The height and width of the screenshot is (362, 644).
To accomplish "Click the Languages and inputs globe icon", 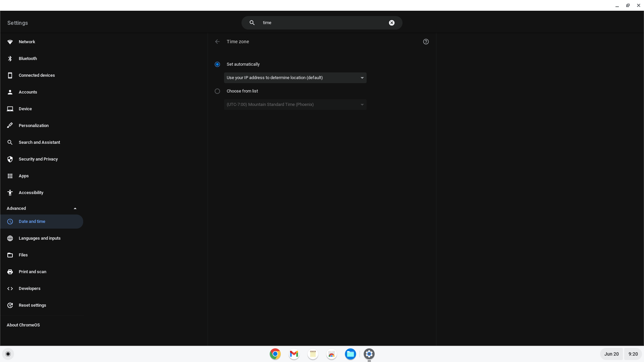I will pos(10,238).
